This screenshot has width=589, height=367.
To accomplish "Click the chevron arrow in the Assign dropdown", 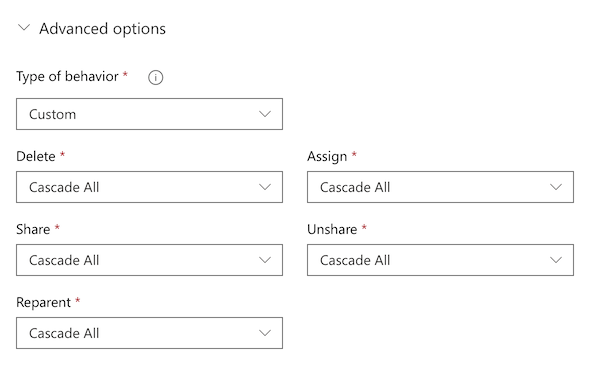I will click(556, 187).
